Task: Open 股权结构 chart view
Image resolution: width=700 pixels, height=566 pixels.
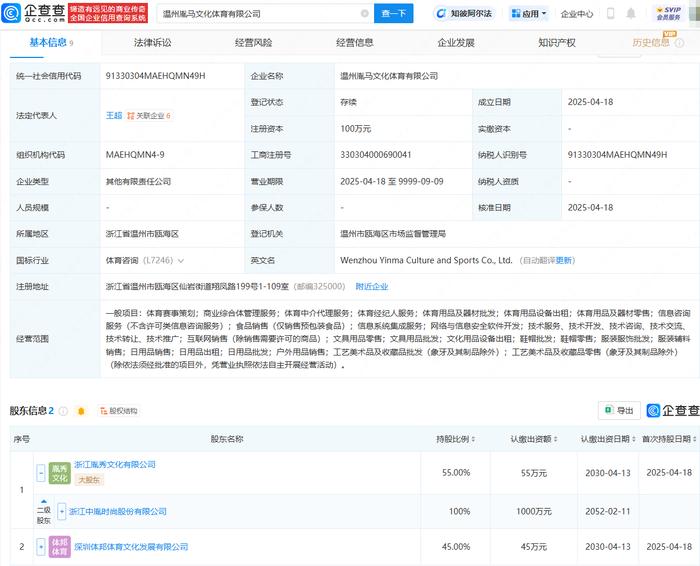Action: coord(119,411)
